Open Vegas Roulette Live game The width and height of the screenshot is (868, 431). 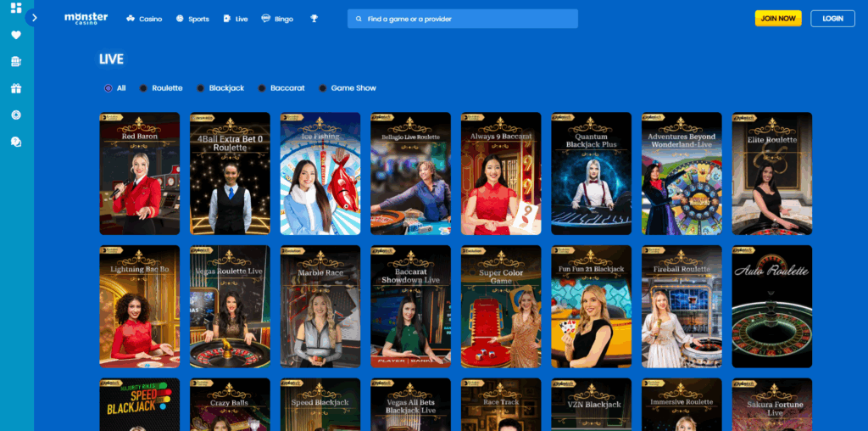pyautogui.click(x=230, y=306)
